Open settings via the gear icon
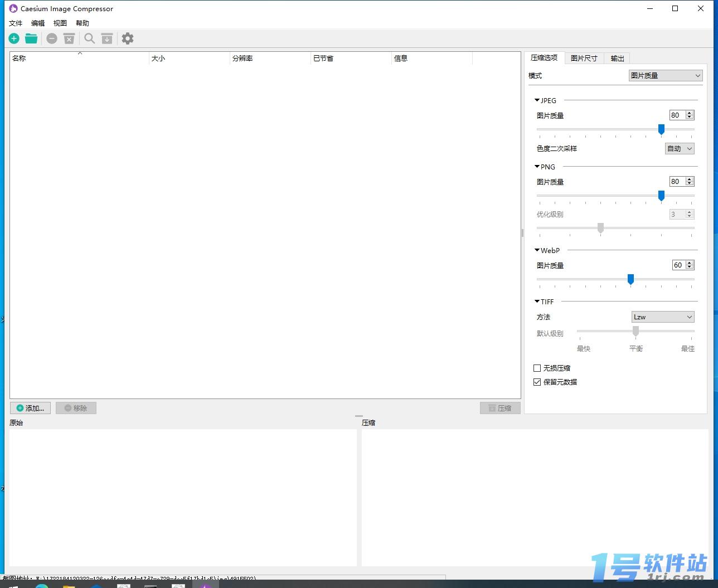 (x=128, y=38)
